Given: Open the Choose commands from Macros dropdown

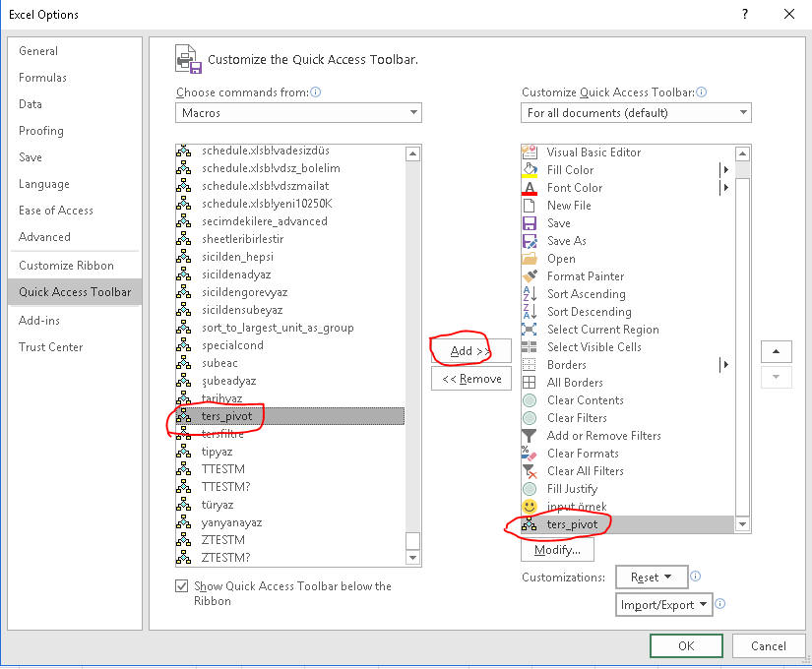Looking at the screenshot, I should coord(299,113).
